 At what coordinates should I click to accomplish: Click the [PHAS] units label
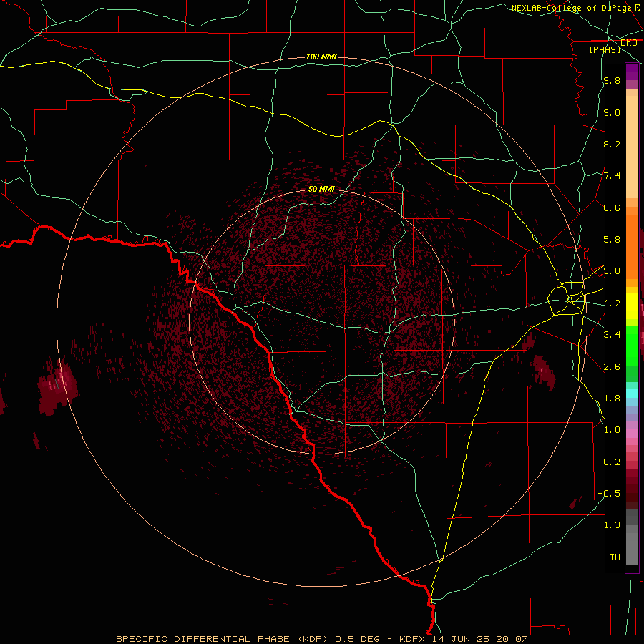tap(605, 50)
